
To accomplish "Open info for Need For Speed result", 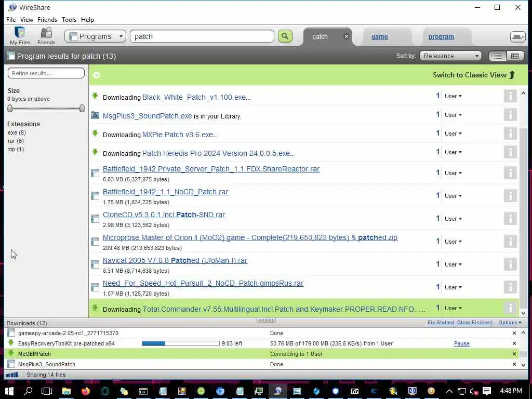I will (x=510, y=287).
